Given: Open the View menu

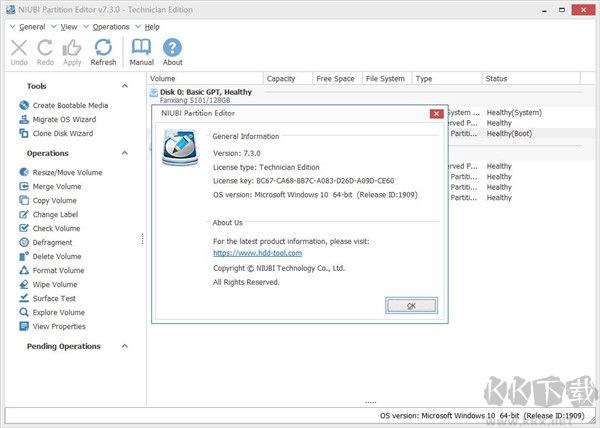Looking at the screenshot, I should (x=69, y=27).
